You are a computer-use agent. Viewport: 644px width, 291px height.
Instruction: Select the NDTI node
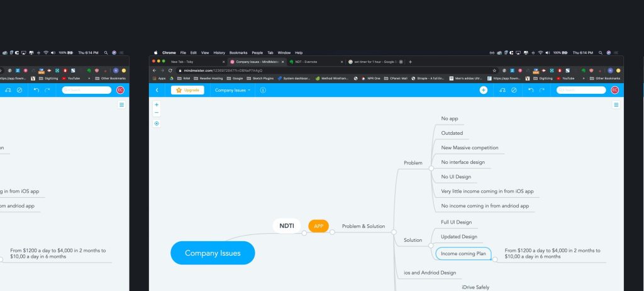point(287,225)
